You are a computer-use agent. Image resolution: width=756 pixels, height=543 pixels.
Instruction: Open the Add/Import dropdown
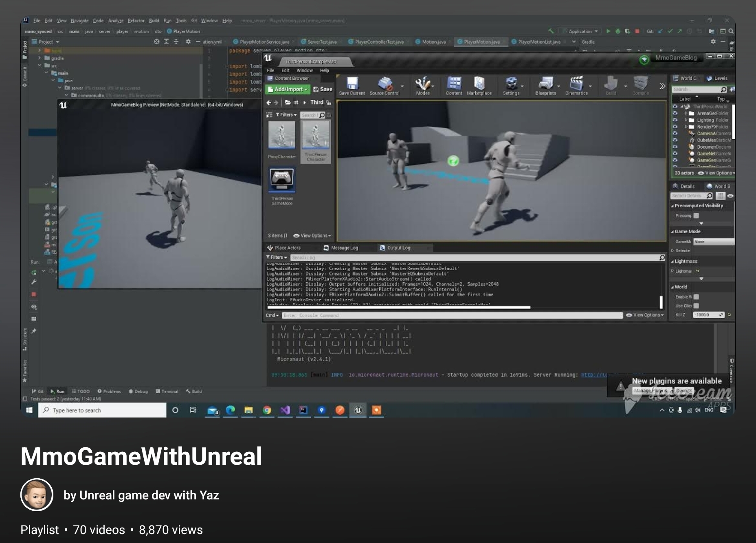288,89
